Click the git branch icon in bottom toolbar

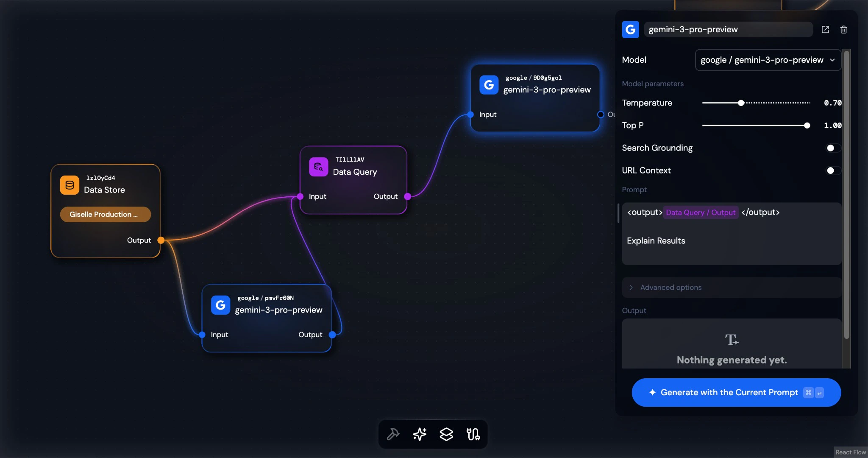tap(473, 434)
